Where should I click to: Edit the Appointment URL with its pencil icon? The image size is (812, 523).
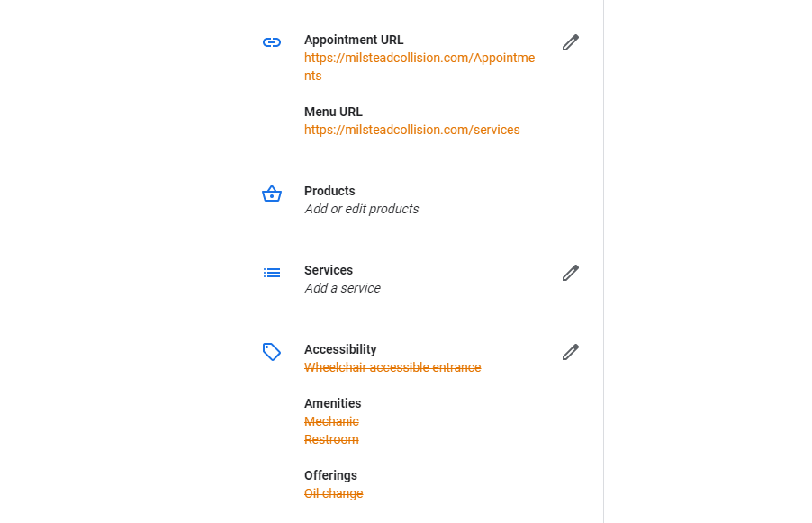tap(570, 42)
